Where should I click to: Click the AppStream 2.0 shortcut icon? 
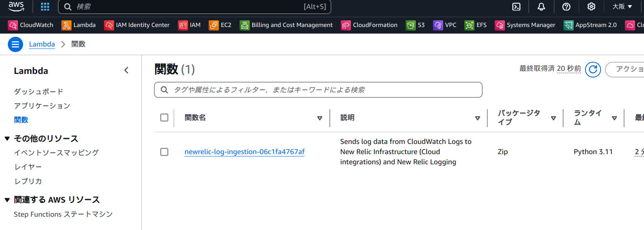569,25
